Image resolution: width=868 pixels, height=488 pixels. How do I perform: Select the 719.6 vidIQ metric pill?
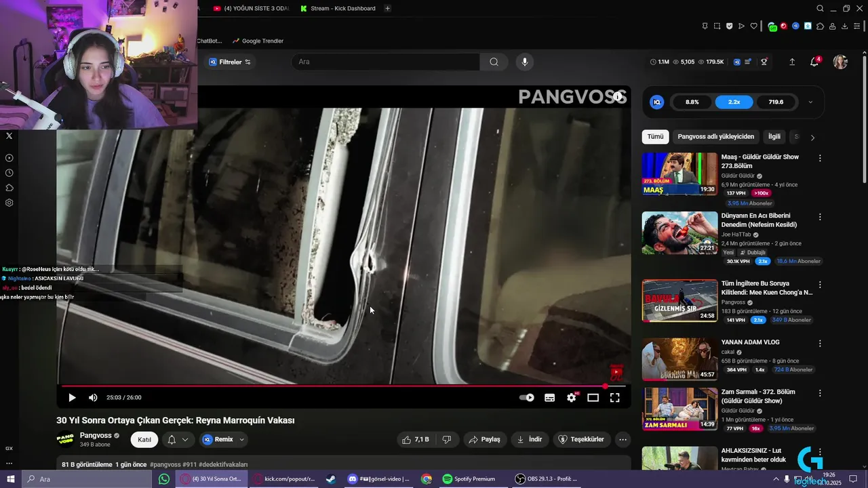[776, 102]
